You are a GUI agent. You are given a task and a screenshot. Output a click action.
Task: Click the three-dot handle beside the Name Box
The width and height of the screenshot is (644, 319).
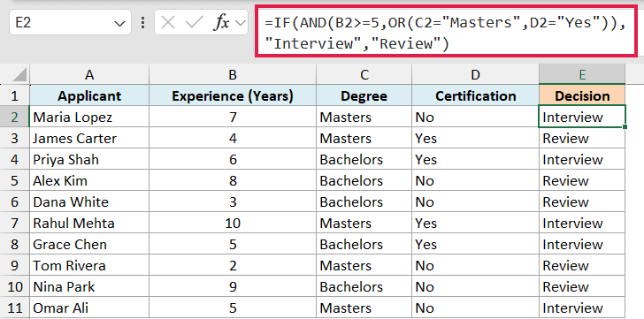pos(142,23)
